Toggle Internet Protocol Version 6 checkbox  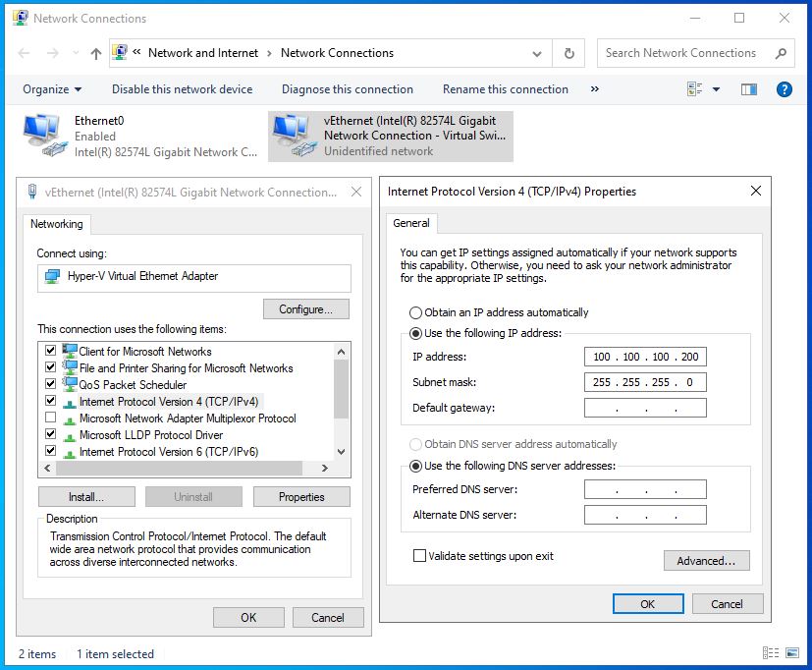click(50, 450)
